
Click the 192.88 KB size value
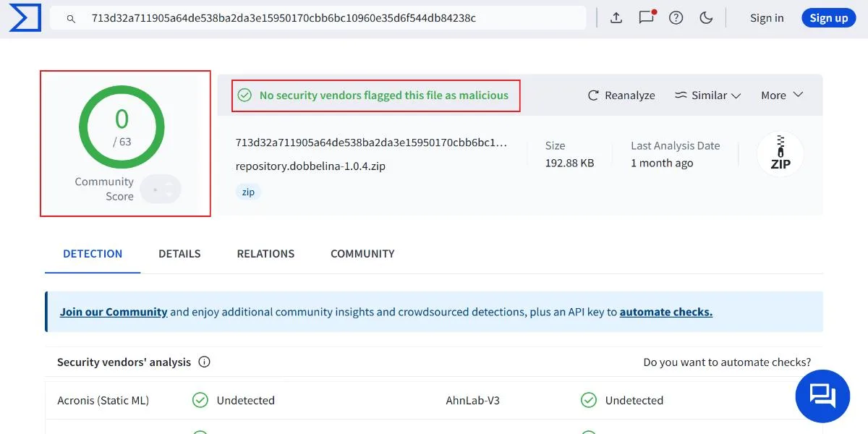569,163
